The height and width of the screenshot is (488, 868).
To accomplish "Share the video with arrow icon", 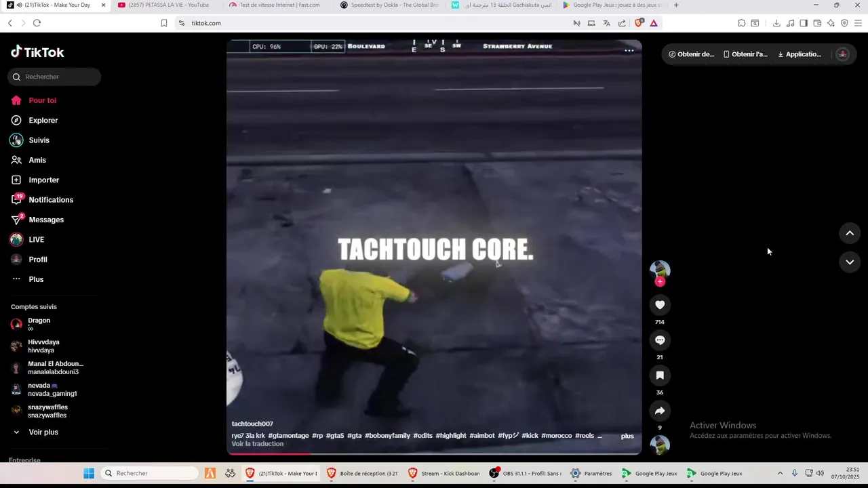I will [660, 411].
